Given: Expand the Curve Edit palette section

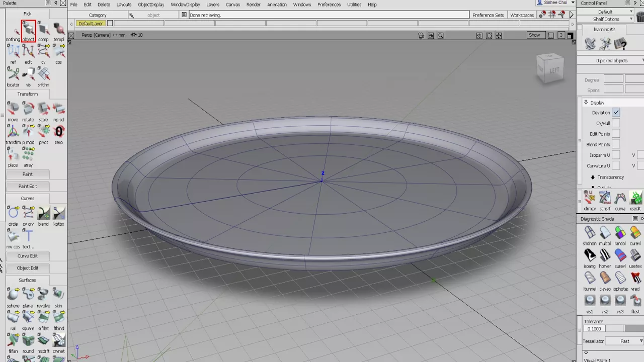Looking at the screenshot, I should pos(28,256).
